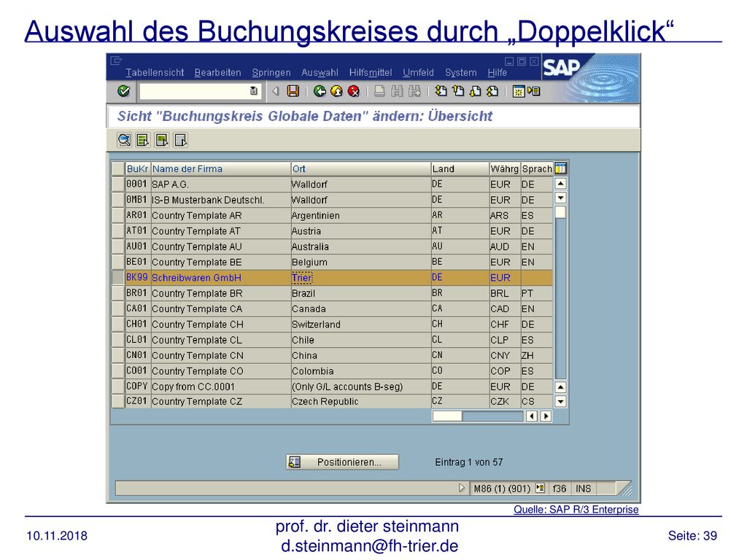
Task: Click the horizontal scrollbar thumb of the table
Action: point(447,416)
